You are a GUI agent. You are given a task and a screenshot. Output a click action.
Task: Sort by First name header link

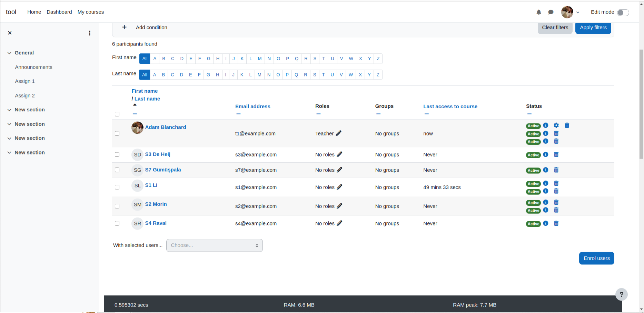tap(145, 91)
